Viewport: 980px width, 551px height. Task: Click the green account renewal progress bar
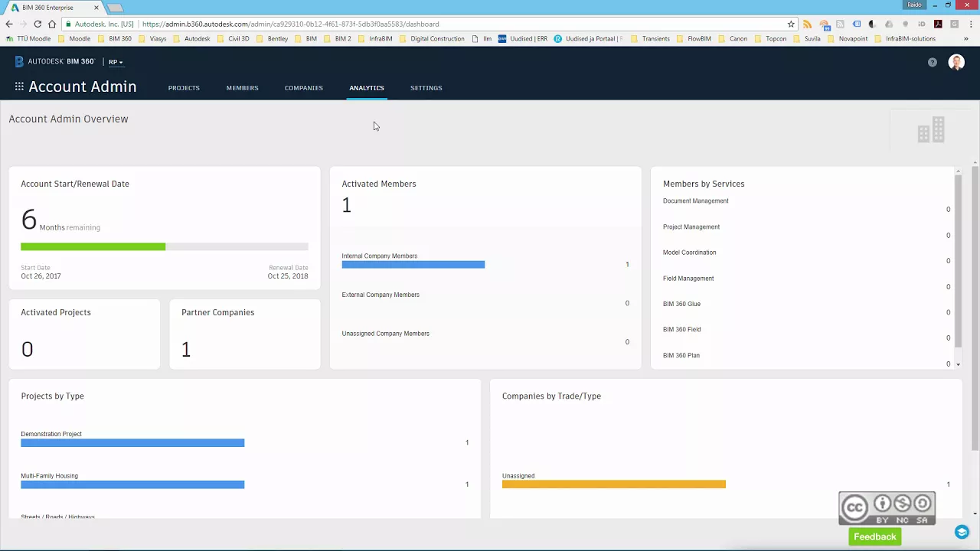click(x=93, y=246)
